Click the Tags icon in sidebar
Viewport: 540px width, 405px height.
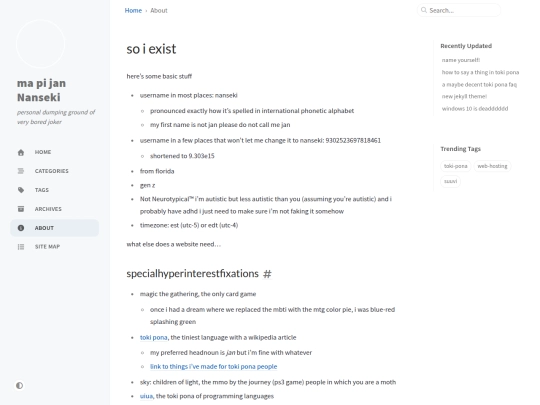pos(21,190)
